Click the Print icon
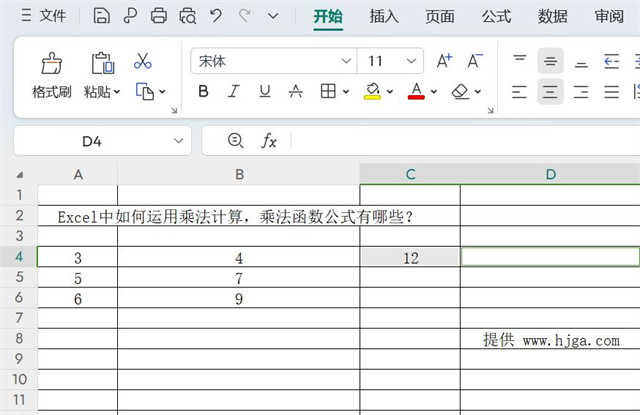Screen dimensions: 640x415 (158, 16)
